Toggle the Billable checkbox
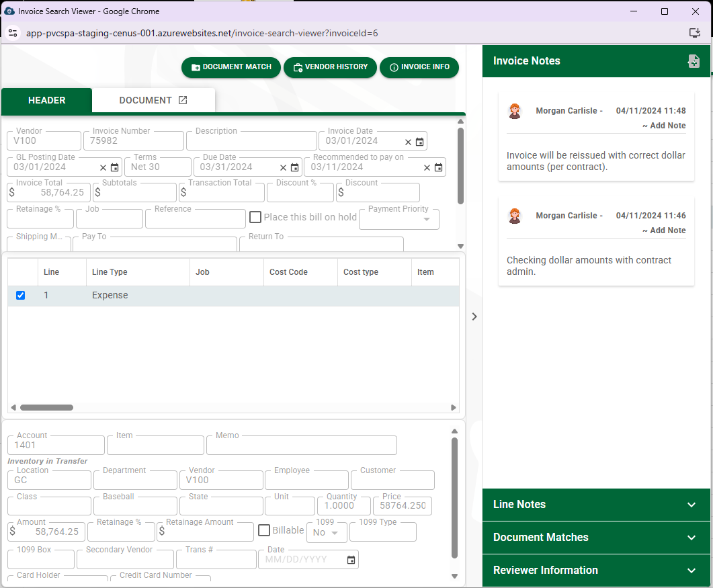The width and height of the screenshot is (713, 588). pyautogui.click(x=265, y=530)
